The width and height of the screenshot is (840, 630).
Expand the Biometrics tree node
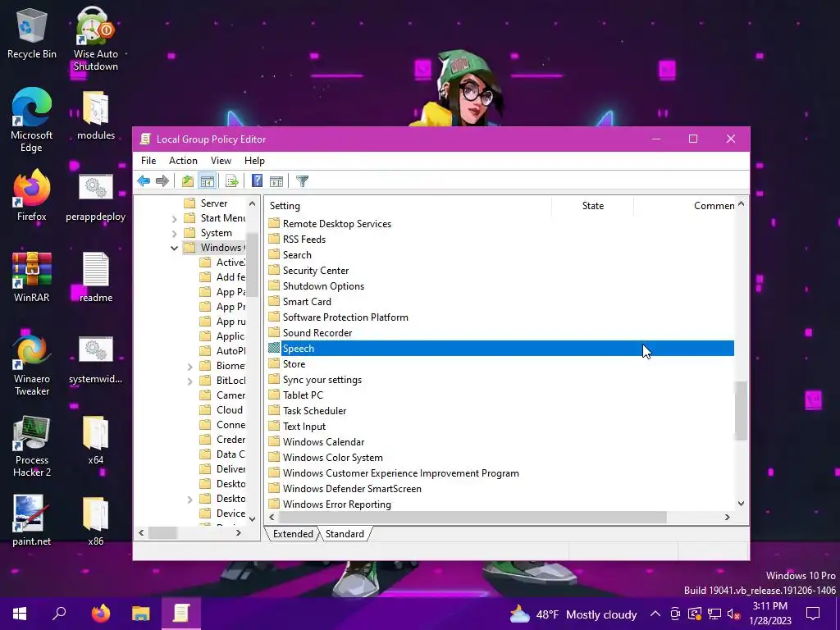[x=189, y=367]
